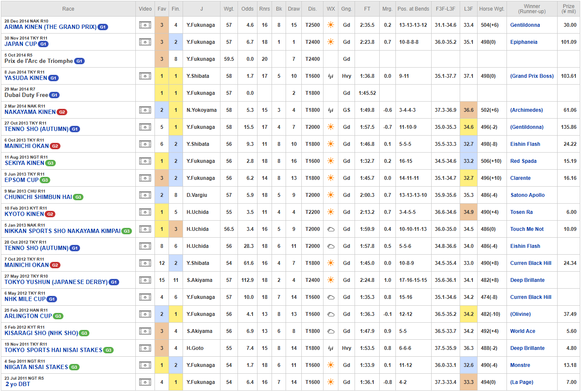Image resolution: width=581 pixels, height=392 pixels.
Task: Open the Red Spada winner link
Action: pyautogui.click(x=523, y=161)
